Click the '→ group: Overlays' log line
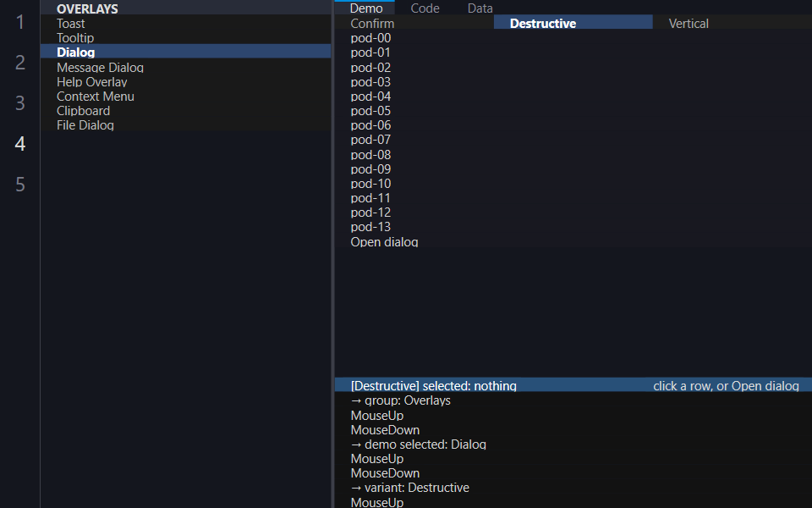 [x=400, y=400]
